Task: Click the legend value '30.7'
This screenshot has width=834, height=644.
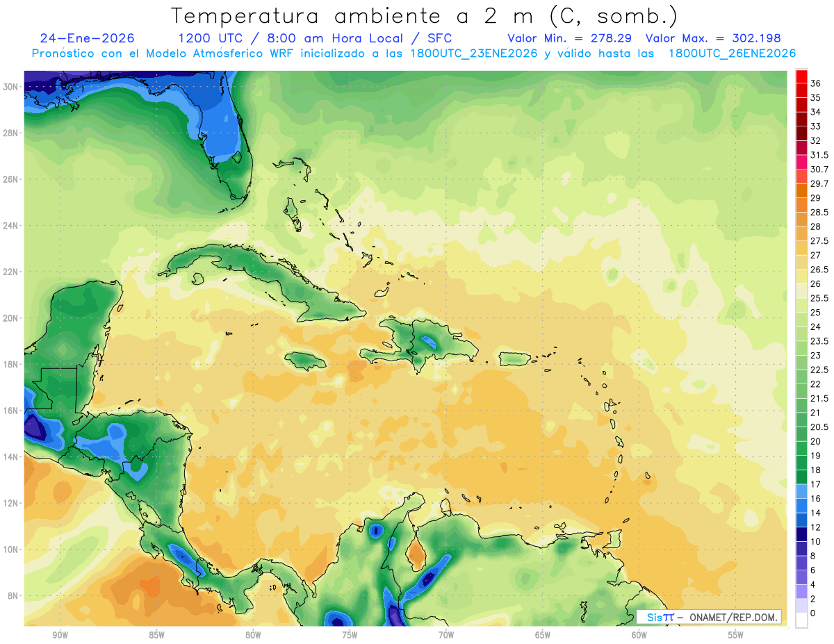Action: (819, 170)
